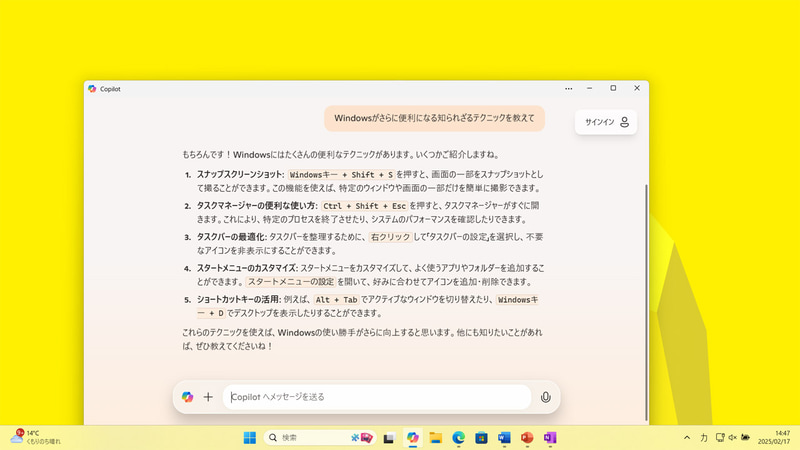Open the weather widget showing 14°C

click(x=36, y=437)
